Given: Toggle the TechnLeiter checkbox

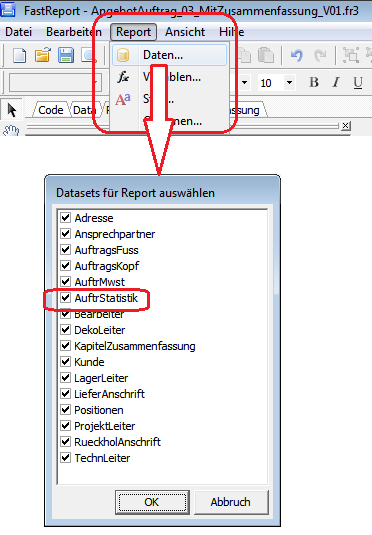Looking at the screenshot, I should (x=65, y=458).
